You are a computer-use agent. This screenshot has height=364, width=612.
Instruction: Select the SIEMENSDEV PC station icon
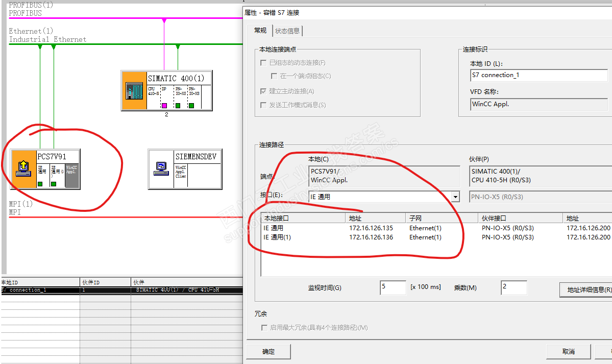[161, 169]
